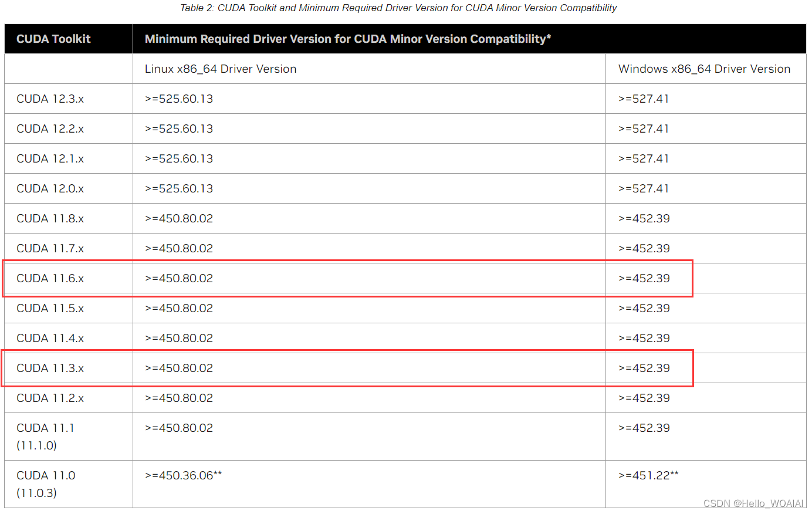Click 'Linux x86_64 Driver Version' subheader
The image size is (812, 514).
221,69
